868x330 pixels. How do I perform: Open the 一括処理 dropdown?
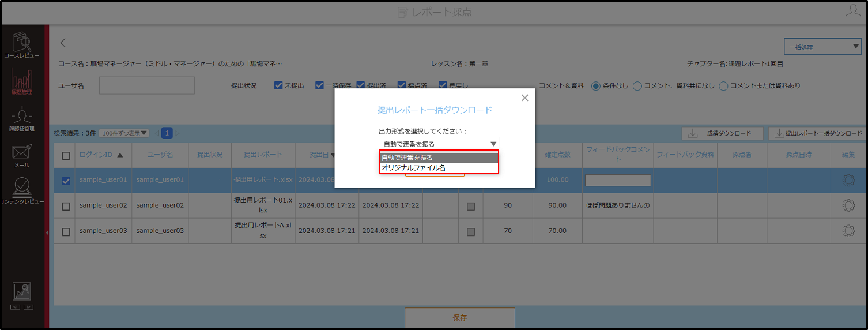click(822, 47)
